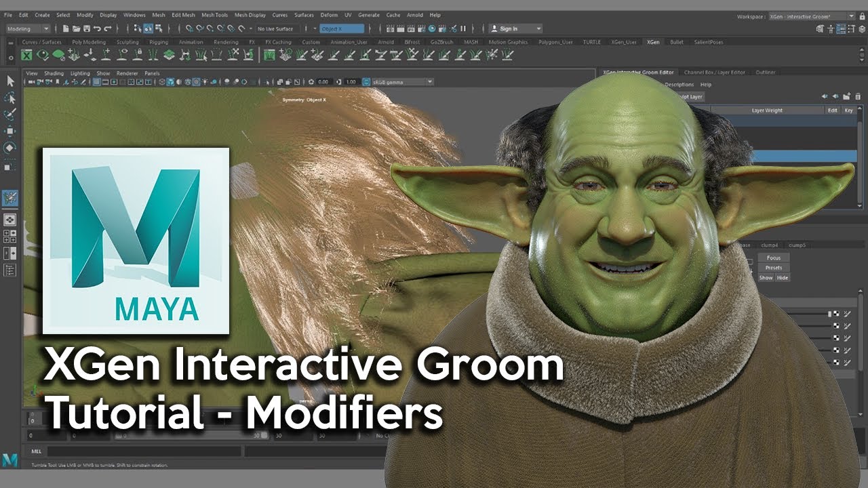The image size is (868, 488).
Task: Open the viewport Shading menu
Action: 54,73
